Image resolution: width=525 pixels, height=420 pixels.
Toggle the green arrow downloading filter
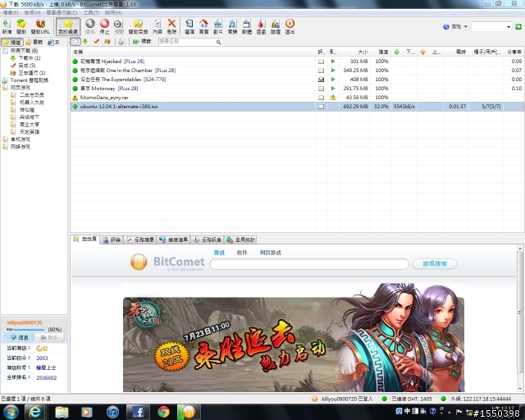[85, 42]
